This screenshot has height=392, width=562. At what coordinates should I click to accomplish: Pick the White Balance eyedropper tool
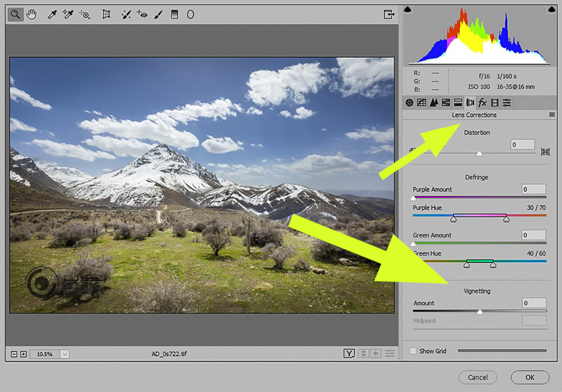(52, 13)
